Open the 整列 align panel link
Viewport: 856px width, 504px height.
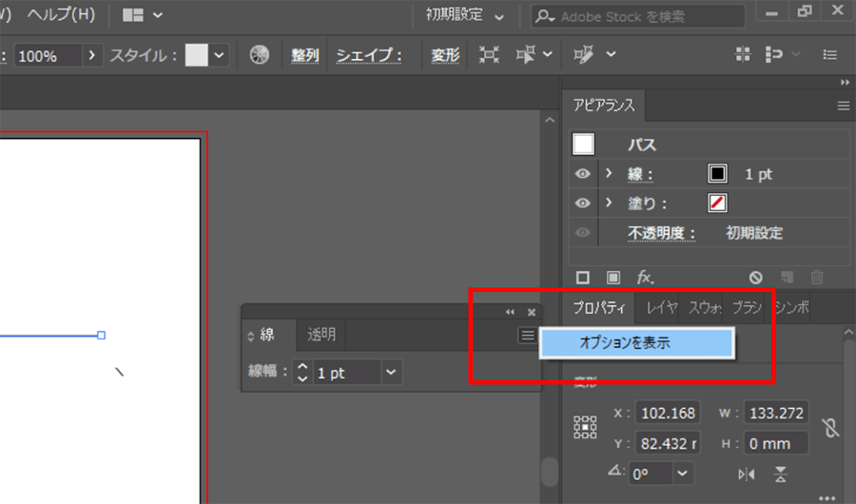(x=304, y=55)
